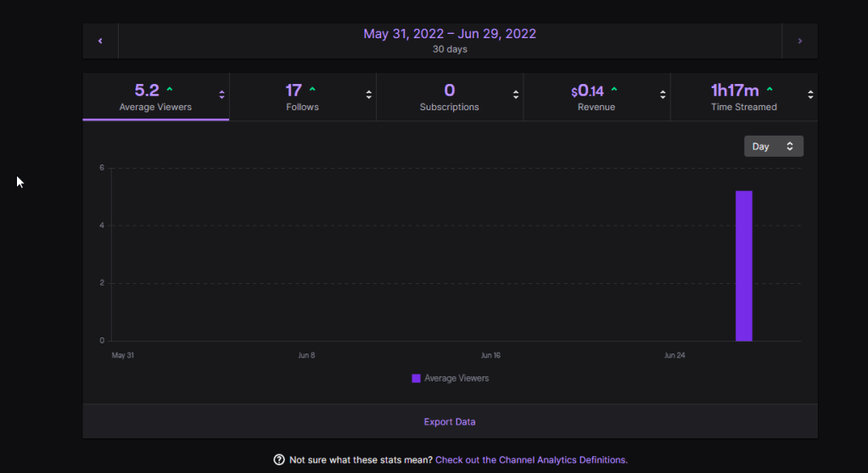Select the Subscriptions tab
The height and width of the screenshot is (473, 868).
(x=449, y=97)
